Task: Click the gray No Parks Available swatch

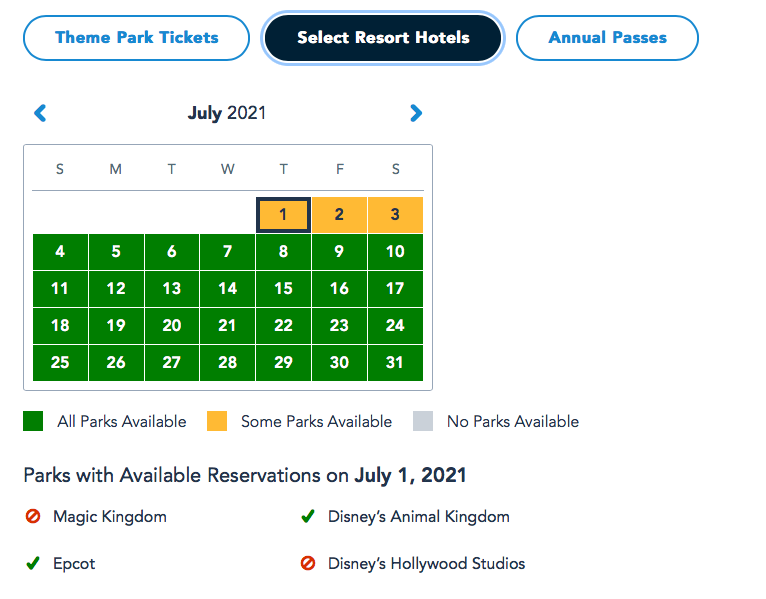Action: [423, 421]
